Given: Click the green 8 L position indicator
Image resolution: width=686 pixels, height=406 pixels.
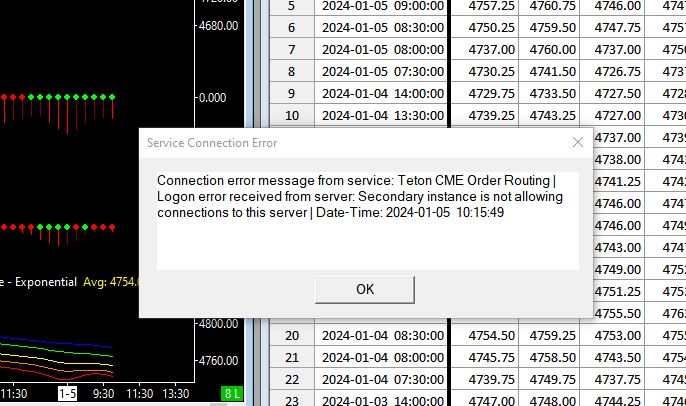Looking at the screenshot, I should 232,393.
